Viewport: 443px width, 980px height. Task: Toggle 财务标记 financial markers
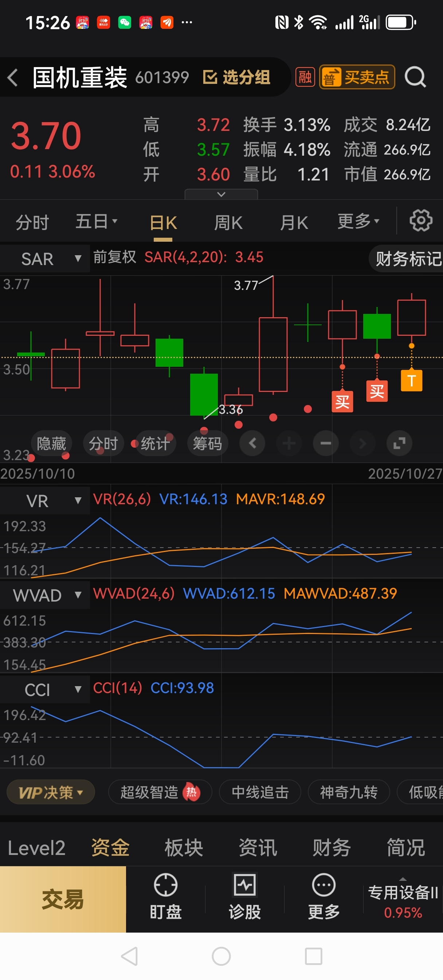pyautogui.click(x=406, y=259)
